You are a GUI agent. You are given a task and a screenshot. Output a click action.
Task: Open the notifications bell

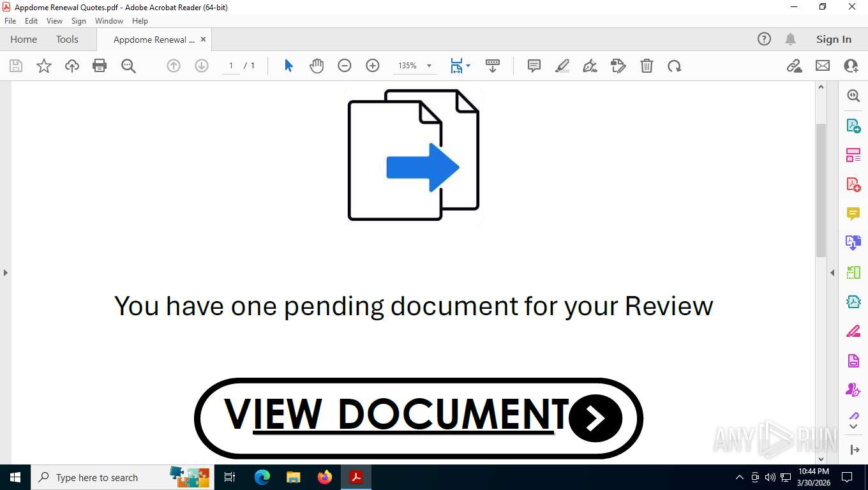click(790, 39)
